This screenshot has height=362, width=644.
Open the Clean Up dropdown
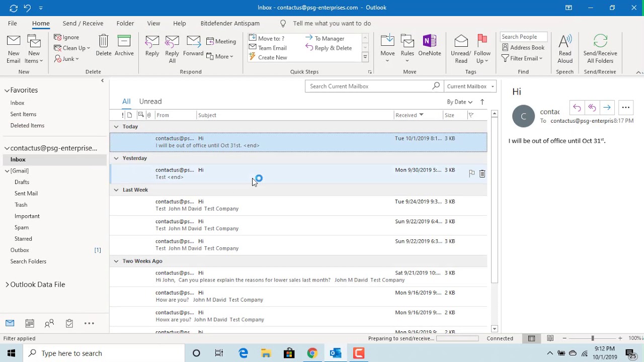(72, 48)
